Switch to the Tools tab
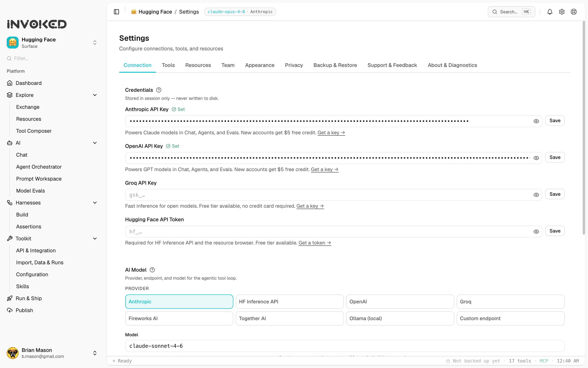 [x=168, y=65]
